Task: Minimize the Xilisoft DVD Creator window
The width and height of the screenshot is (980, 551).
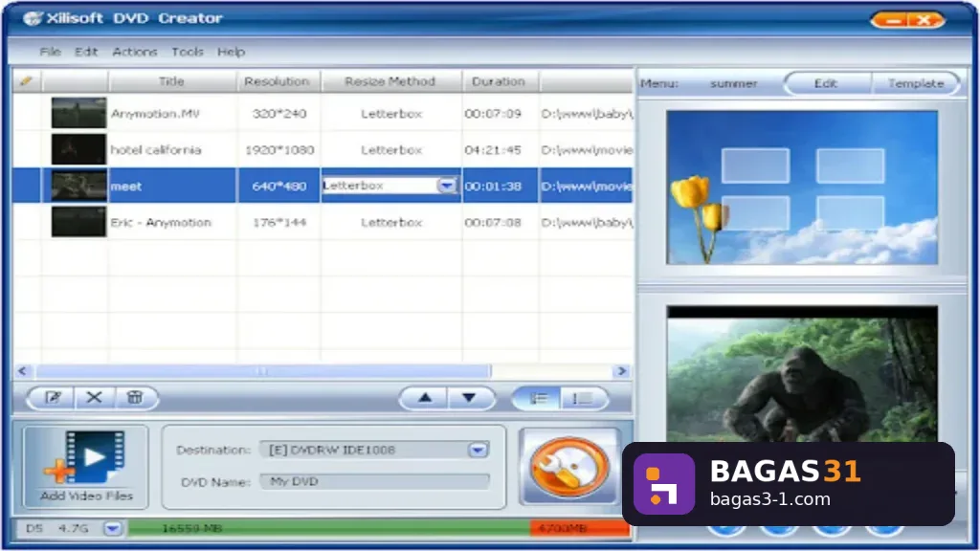Action: coord(893,20)
